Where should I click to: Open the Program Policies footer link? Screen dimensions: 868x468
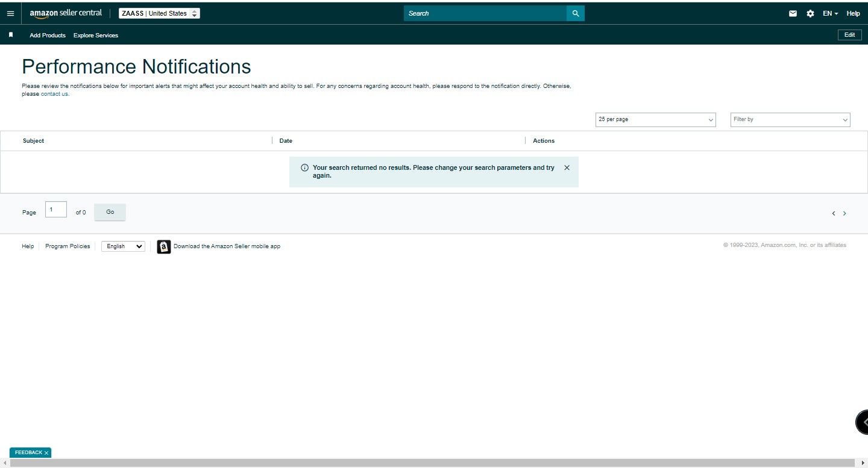pyautogui.click(x=68, y=246)
